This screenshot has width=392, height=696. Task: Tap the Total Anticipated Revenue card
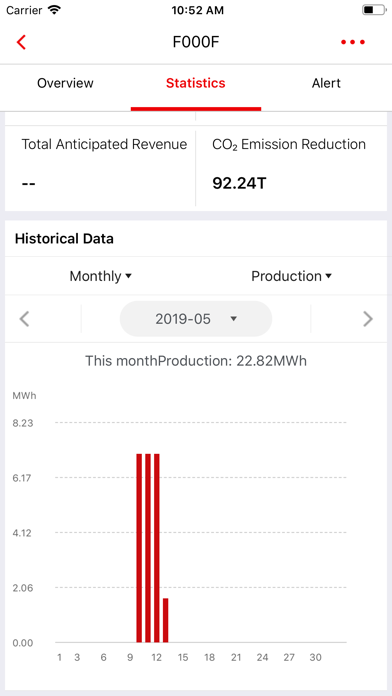pos(100,168)
